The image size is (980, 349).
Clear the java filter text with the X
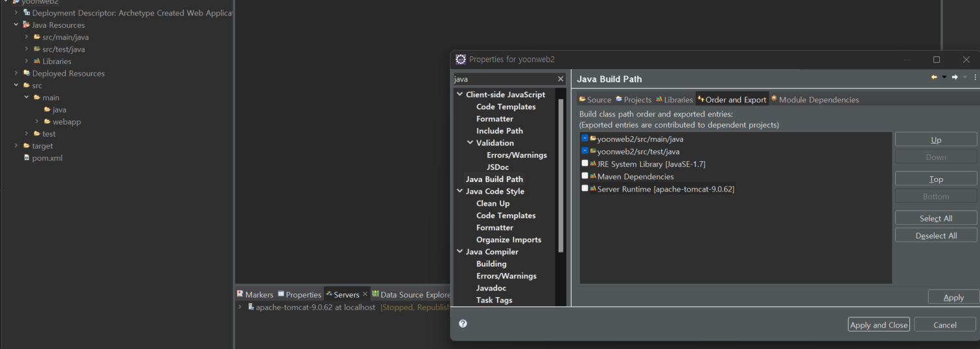pos(561,79)
